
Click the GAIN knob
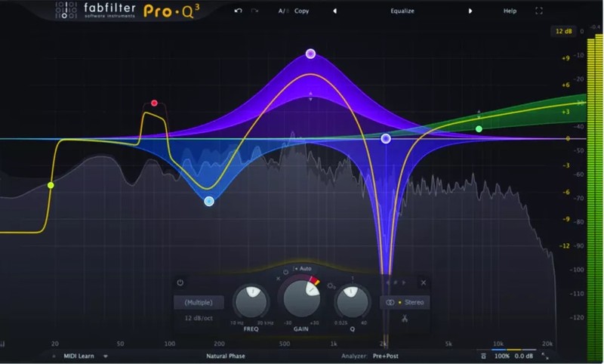(301, 298)
